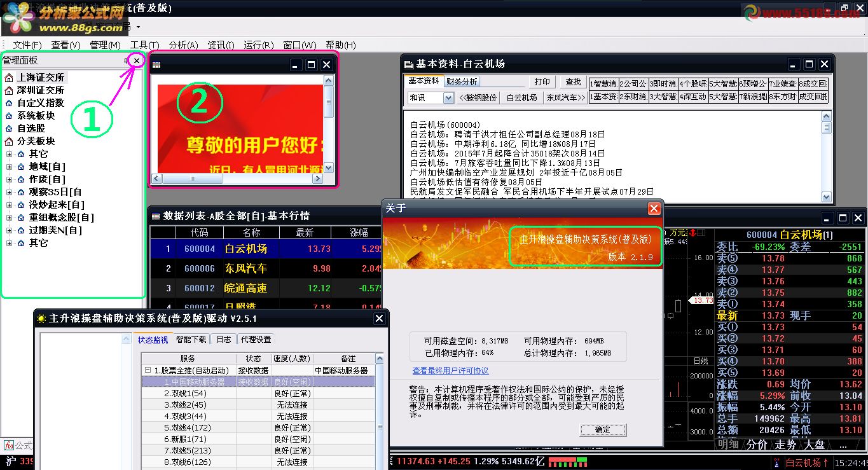Screen dimensions: 868x470
Task: Sort data list by 最新 column
Action: click(x=305, y=233)
